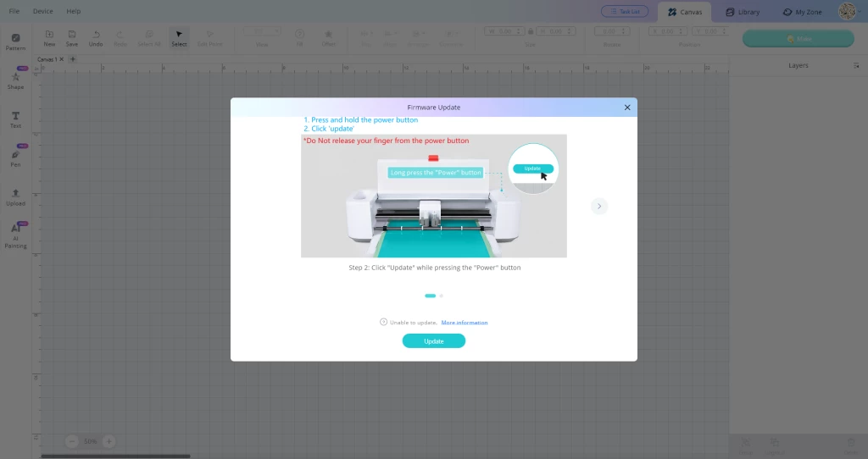Open the Arrange dropdown

[x=418, y=38]
